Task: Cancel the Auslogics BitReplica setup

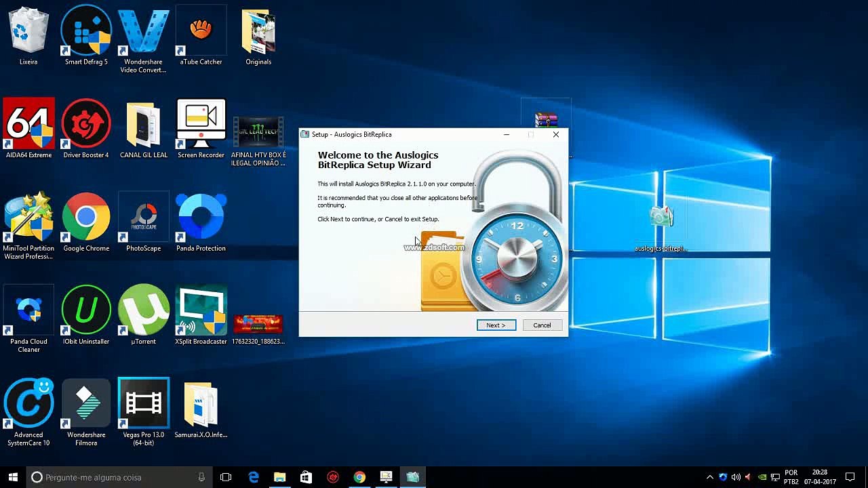Action: (542, 325)
